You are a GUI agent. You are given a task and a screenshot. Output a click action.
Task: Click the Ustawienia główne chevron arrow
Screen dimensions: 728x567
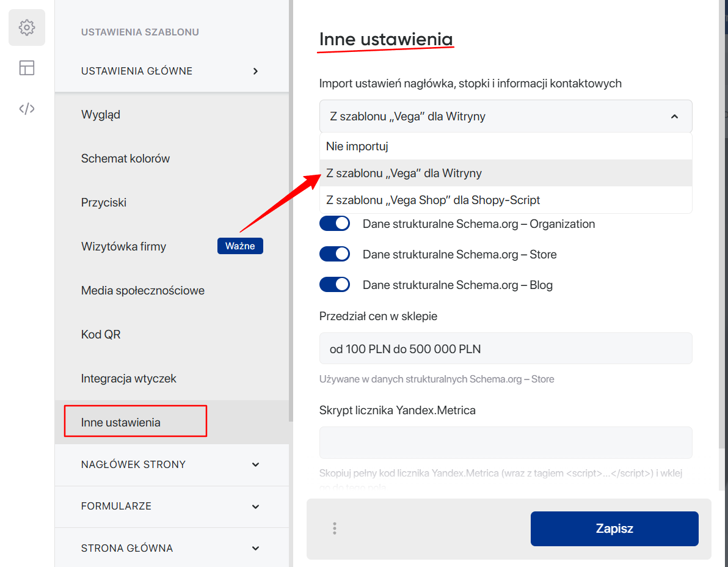(255, 71)
